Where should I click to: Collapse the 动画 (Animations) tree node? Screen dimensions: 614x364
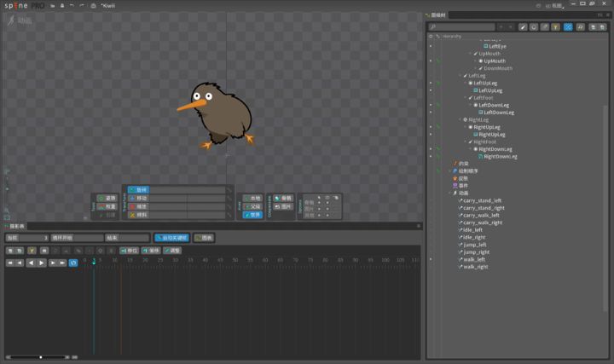pyautogui.click(x=449, y=193)
